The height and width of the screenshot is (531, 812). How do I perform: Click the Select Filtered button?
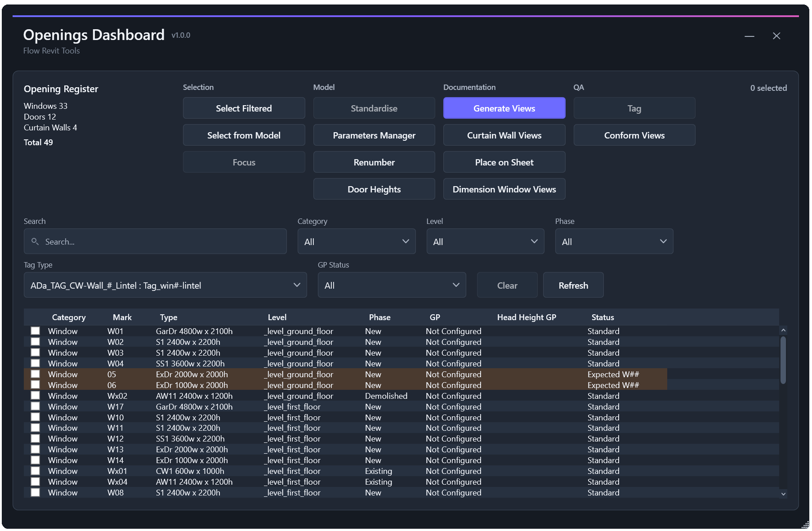pos(244,108)
